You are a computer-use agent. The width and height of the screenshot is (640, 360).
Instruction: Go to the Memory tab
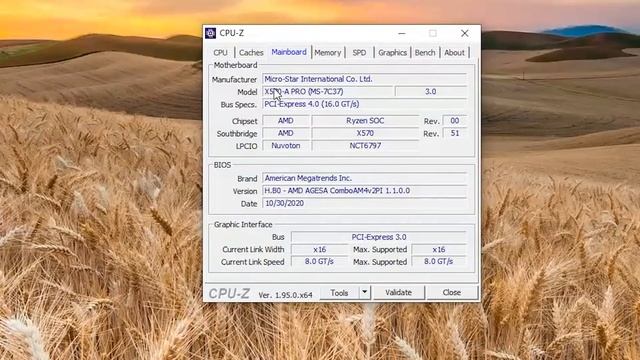tap(328, 53)
